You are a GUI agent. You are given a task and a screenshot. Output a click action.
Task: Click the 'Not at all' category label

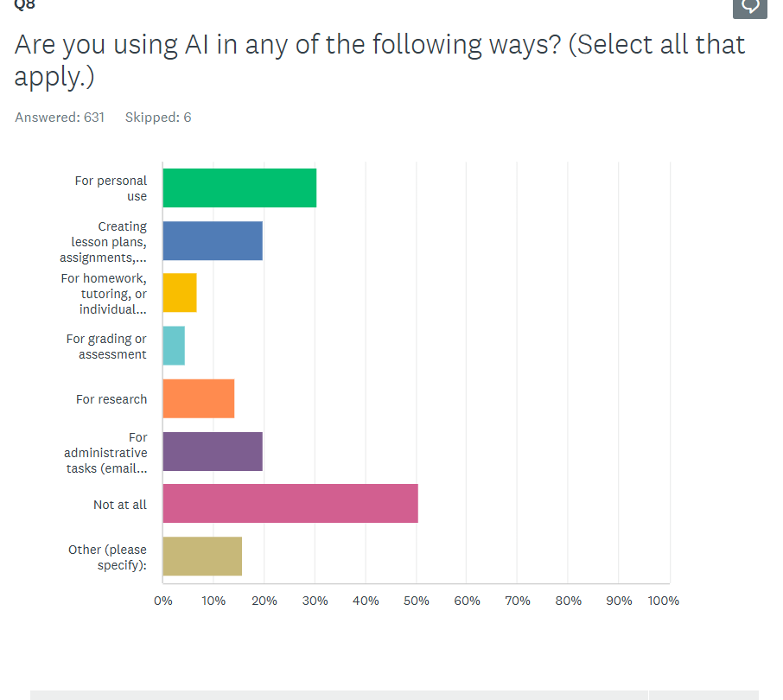tap(119, 504)
